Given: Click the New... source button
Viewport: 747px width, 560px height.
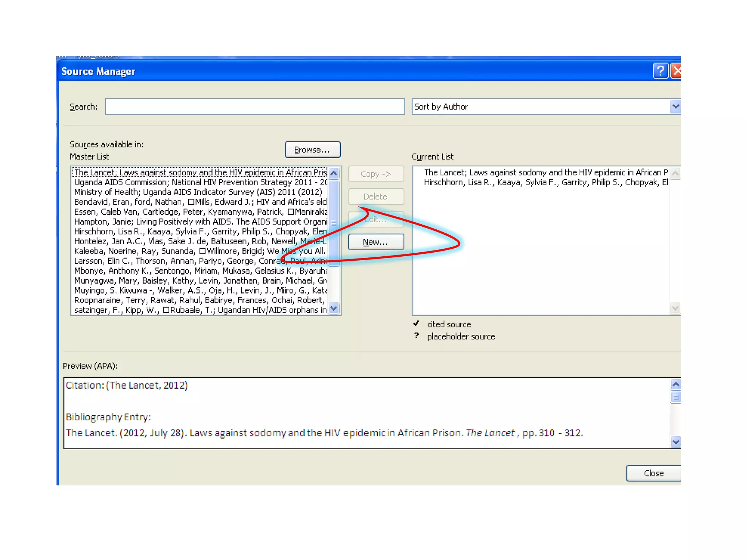Looking at the screenshot, I should coord(376,242).
